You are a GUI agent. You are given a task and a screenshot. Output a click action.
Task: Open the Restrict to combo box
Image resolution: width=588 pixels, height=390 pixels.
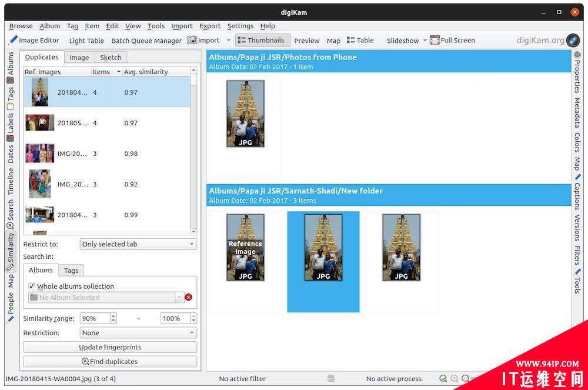pos(138,244)
